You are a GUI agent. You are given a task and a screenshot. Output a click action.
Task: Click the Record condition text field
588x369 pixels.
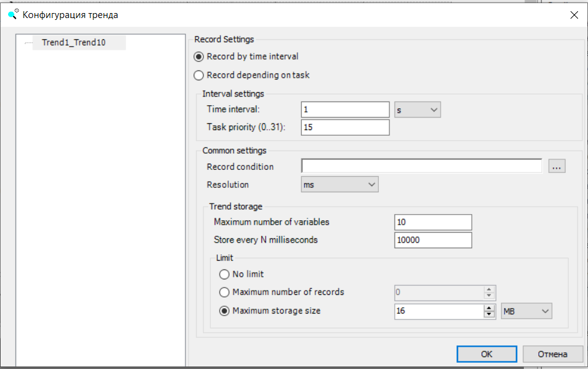coord(421,166)
